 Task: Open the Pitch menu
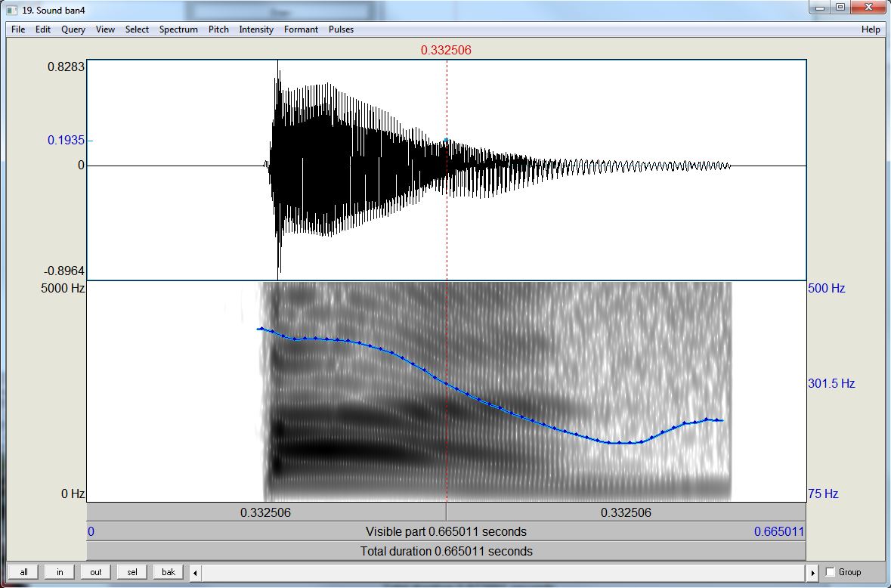218,29
